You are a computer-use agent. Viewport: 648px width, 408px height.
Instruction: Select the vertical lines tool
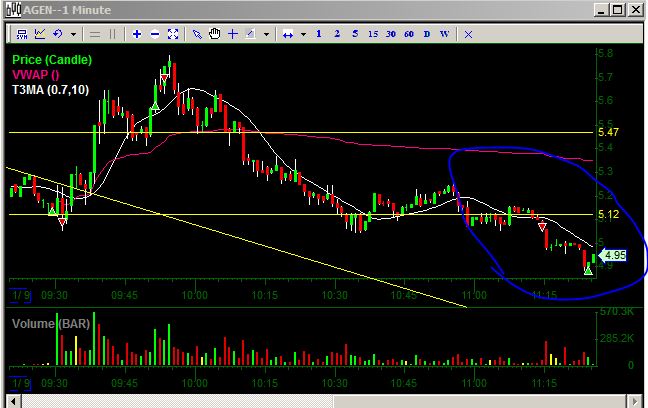[x=112, y=34]
